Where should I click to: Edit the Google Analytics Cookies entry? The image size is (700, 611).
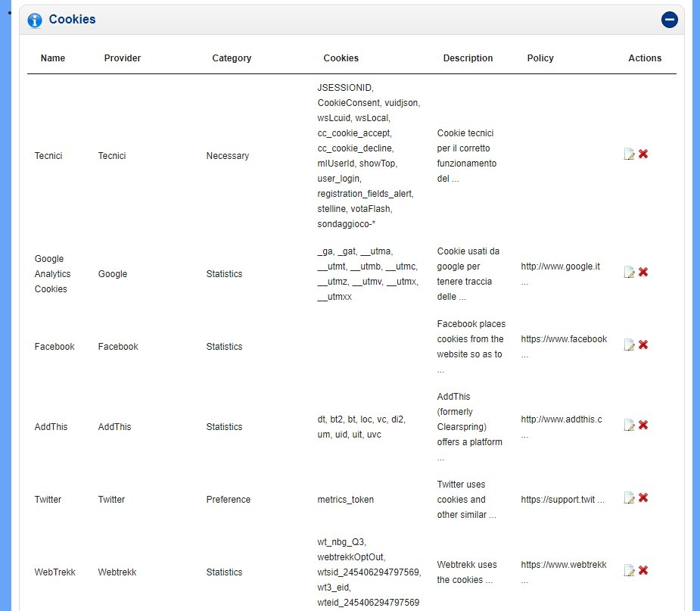coord(629,273)
